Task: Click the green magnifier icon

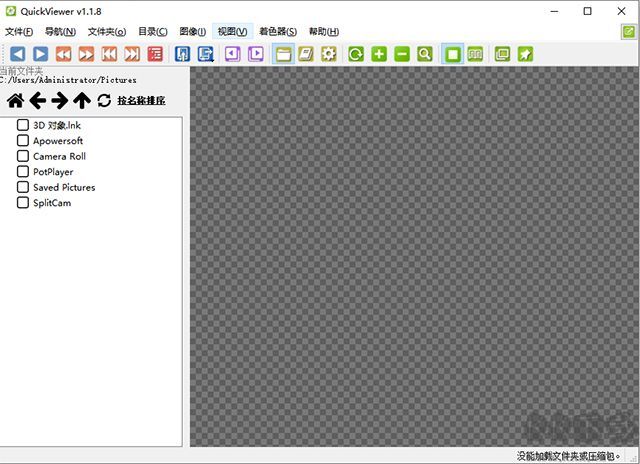Action: (424, 54)
